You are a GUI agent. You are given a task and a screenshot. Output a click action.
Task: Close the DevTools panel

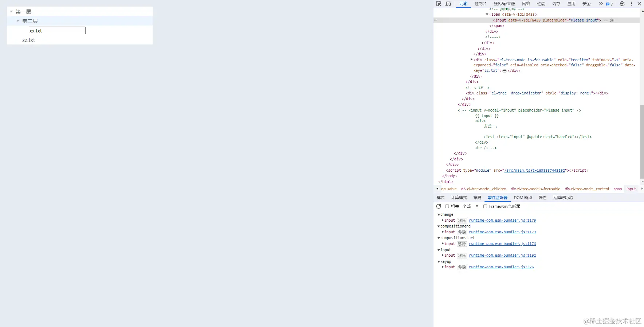point(639,4)
